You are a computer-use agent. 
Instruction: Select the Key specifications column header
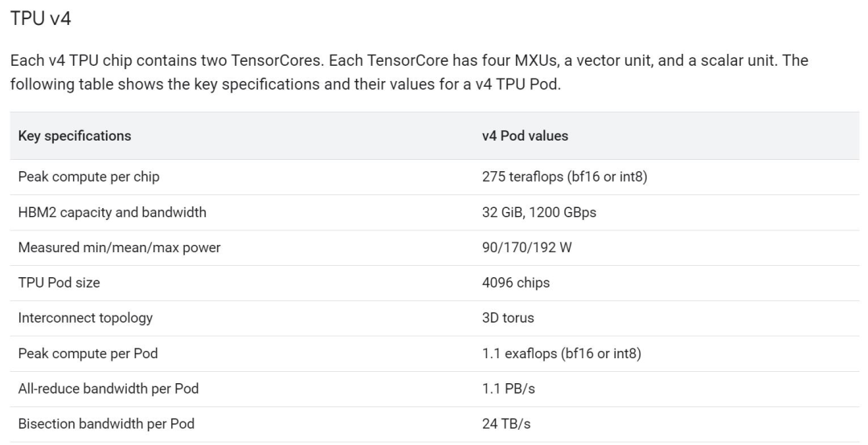[x=75, y=136]
